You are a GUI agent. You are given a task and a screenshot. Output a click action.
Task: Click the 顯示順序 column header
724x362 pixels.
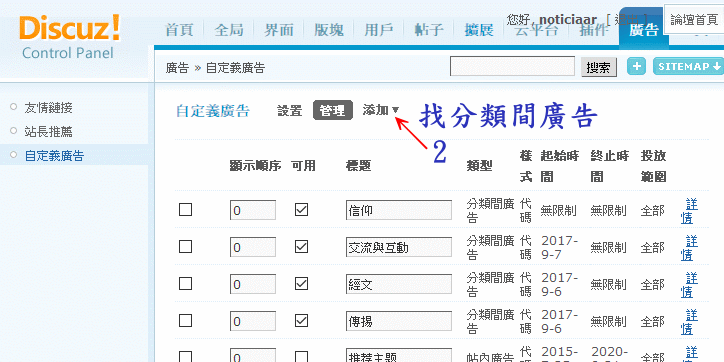coord(255,166)
